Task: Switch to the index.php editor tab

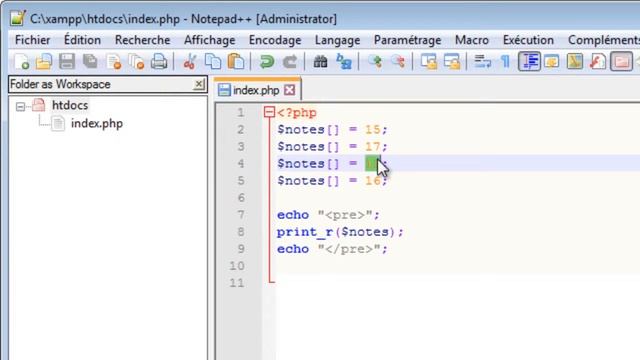Action: [x=256, y=90]
